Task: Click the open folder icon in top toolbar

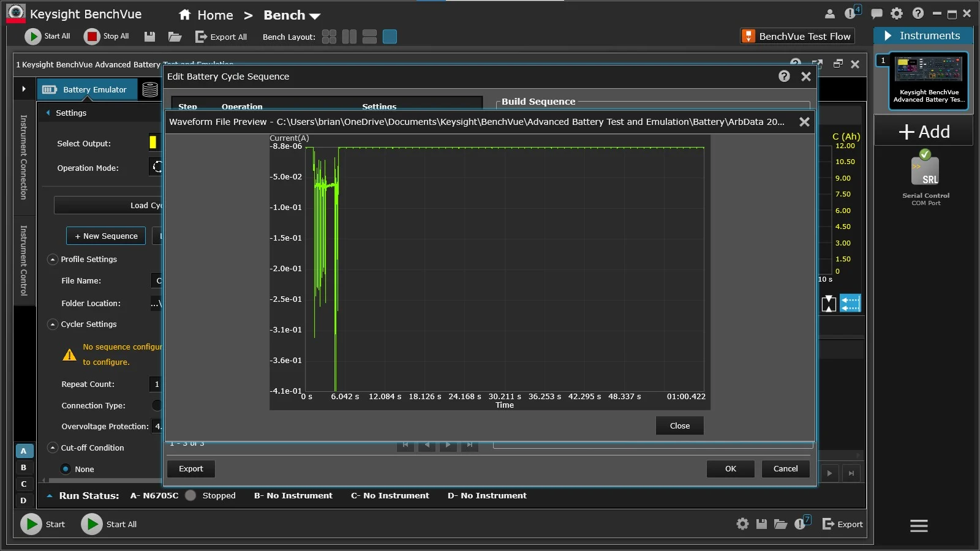Action: click(x=175, y=37)
